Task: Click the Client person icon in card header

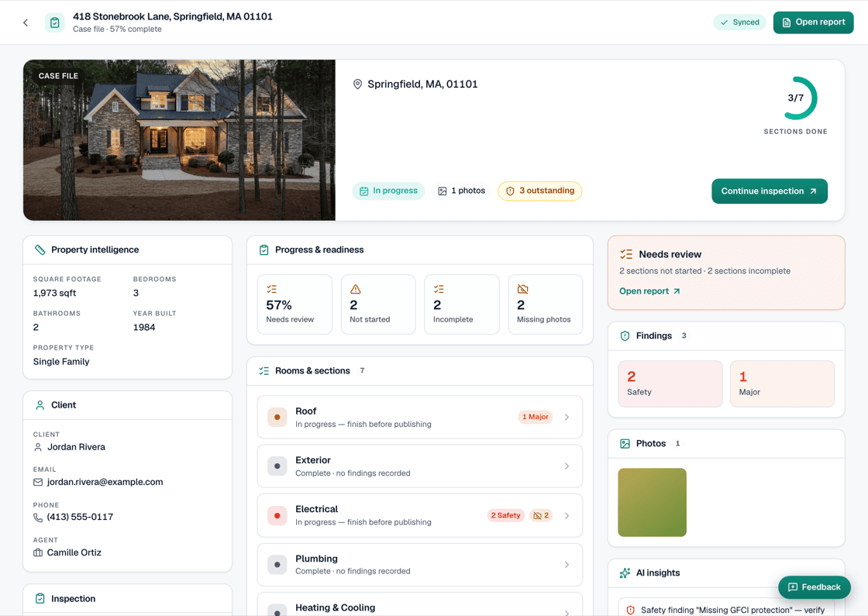Action: point(40,405)
